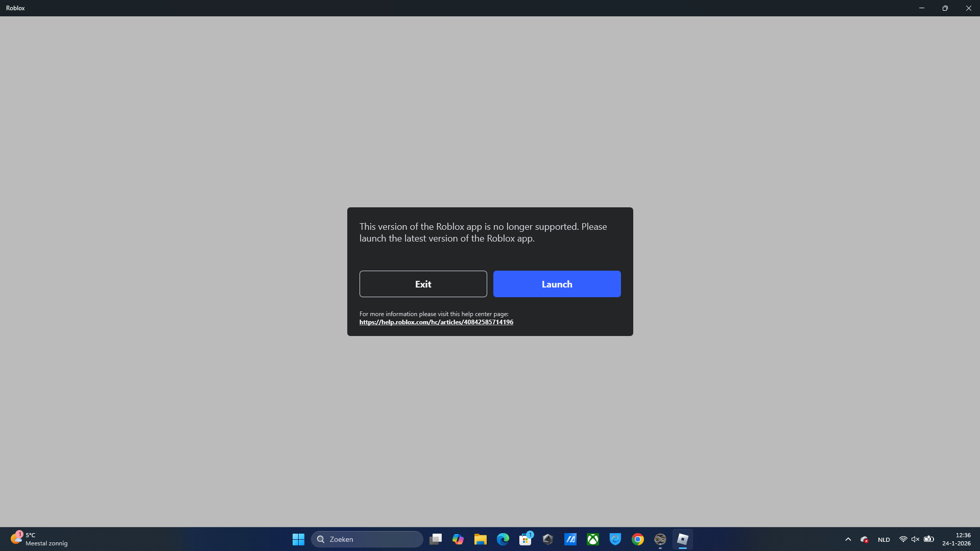980x551 pixels.
Task: Launch Google Chrome from the taskbar
Action: [x=637, y=539]
